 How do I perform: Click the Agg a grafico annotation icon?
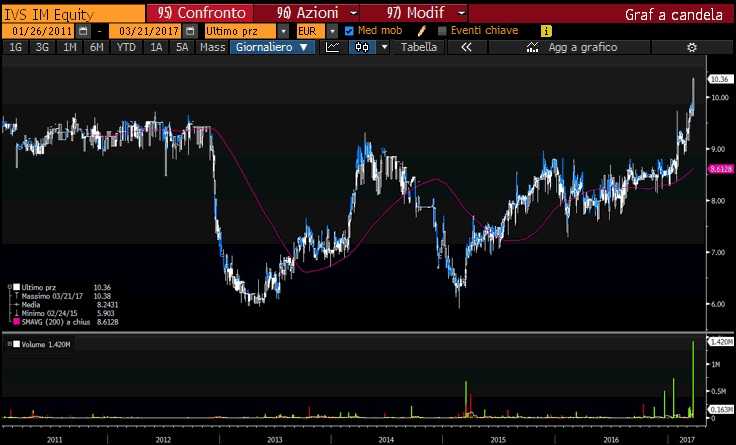pyautogui.click(x=534, y=47)
